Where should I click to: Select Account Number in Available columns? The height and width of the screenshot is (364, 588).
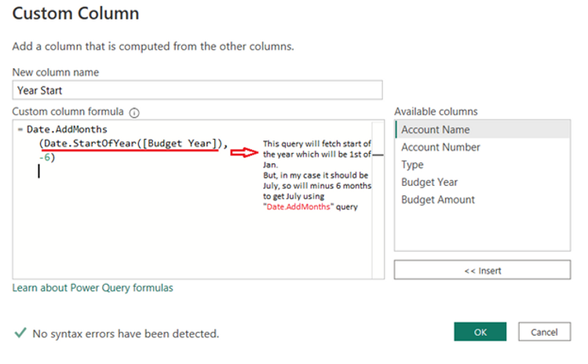coord(440,147)
